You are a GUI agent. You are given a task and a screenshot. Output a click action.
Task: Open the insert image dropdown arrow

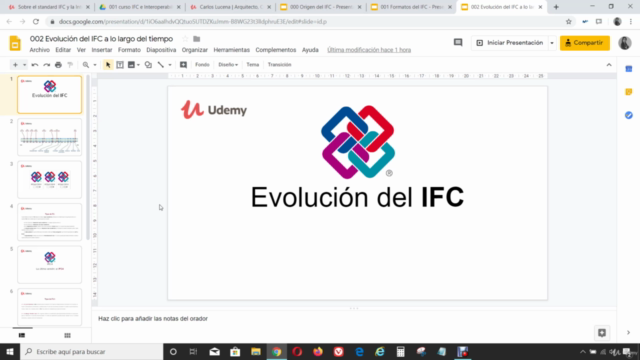click(138, 64)
